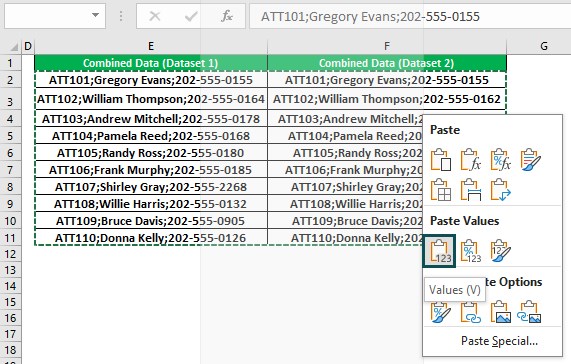Select Paste as Picture icon
571x364 pixels.
click(500, 312)
